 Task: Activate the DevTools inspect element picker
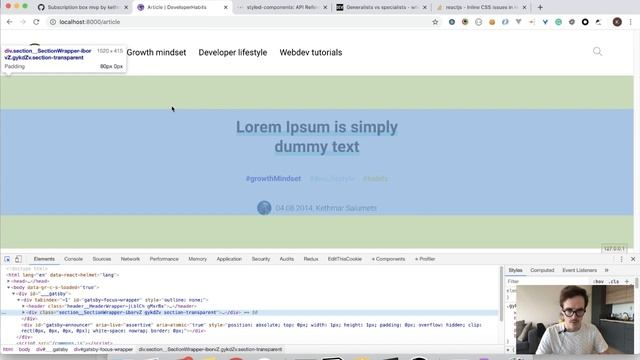point(7,259)
